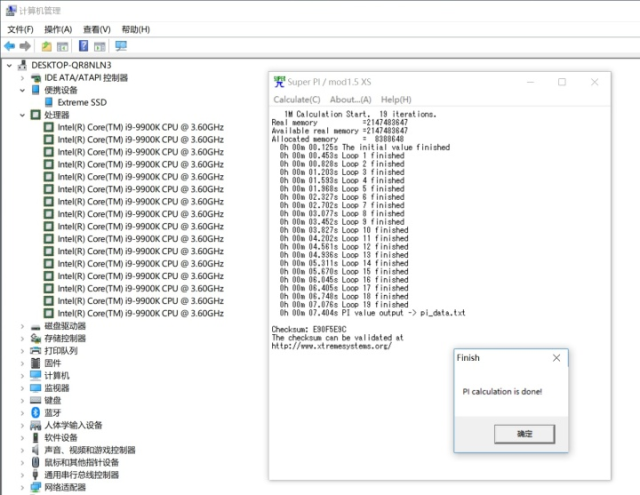The width and height of the screenshot is (640, 495).
Task: Select DESKTOP-QR8NLN3 root label
Action: pyautogui.click(x=71, y=65)
